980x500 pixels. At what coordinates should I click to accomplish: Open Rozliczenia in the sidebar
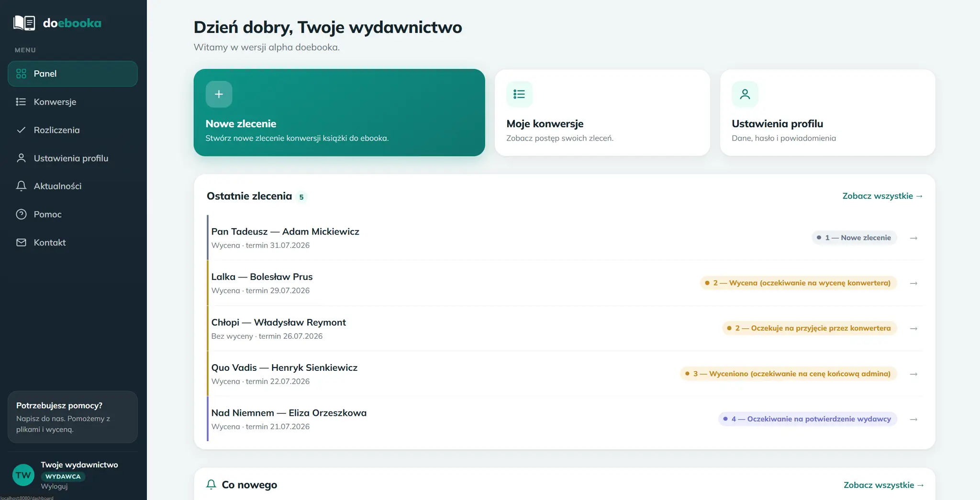coord(73,130)
